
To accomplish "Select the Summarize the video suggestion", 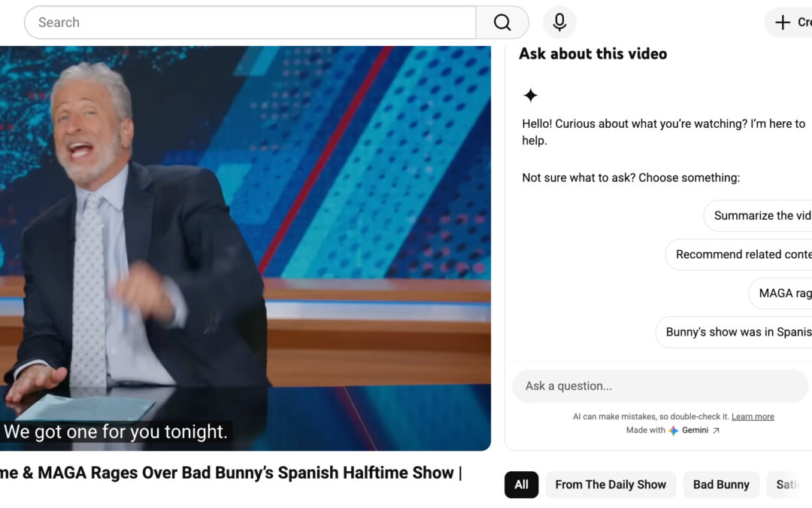I will (758, 216).
